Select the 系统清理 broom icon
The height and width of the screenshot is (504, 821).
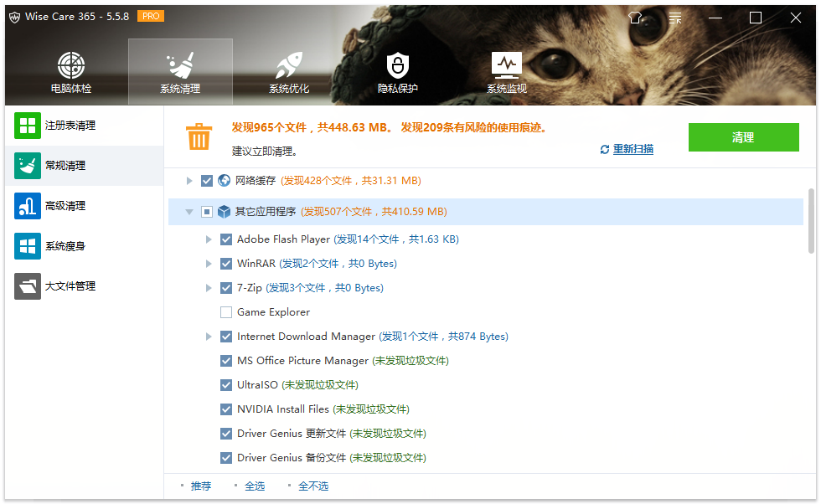coord(180,65)
